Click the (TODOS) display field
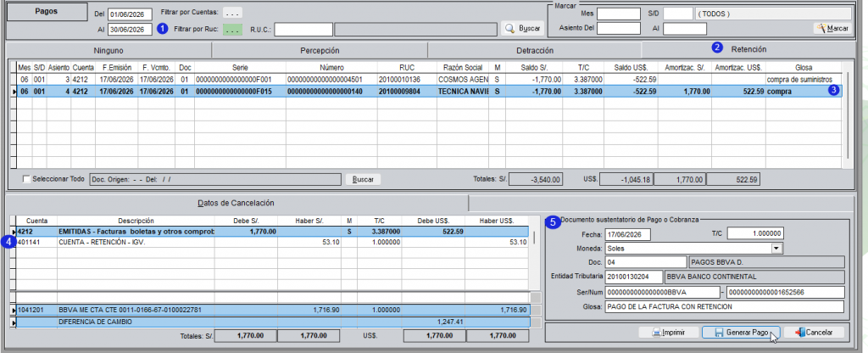The width and height of the screenshot is (868, 353). tap(773, 14)
